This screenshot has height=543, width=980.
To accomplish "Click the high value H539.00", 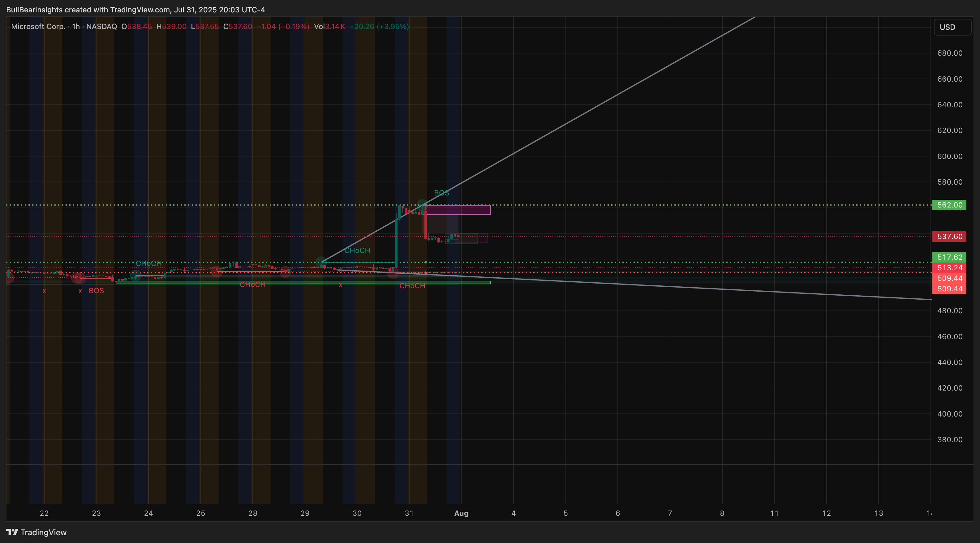I will tap(171, 26).
